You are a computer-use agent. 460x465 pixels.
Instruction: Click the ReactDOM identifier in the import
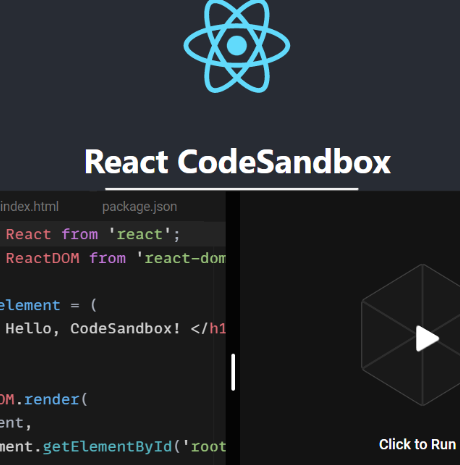coord(43,258)
